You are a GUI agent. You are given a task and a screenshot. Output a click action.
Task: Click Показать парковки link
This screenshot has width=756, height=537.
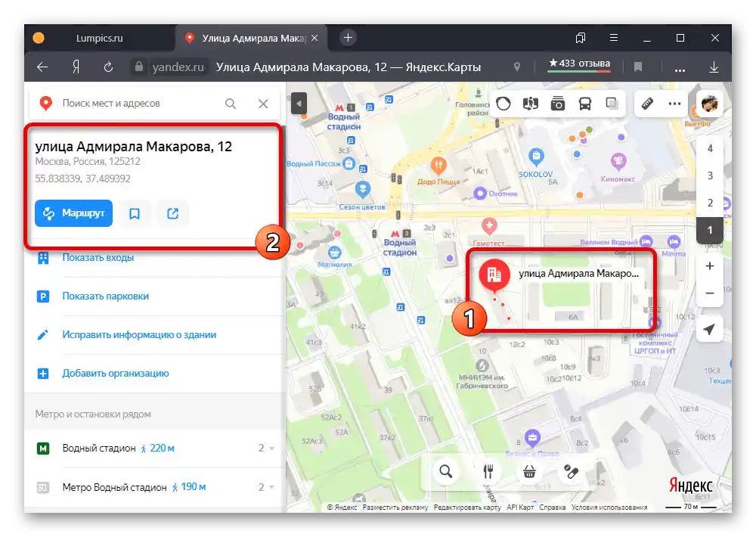pyautogui.click(x=105, y=296)
